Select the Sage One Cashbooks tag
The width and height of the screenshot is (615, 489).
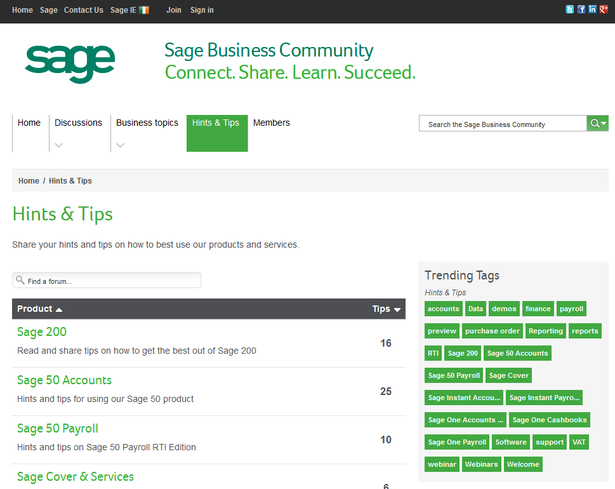coord(549,420)
